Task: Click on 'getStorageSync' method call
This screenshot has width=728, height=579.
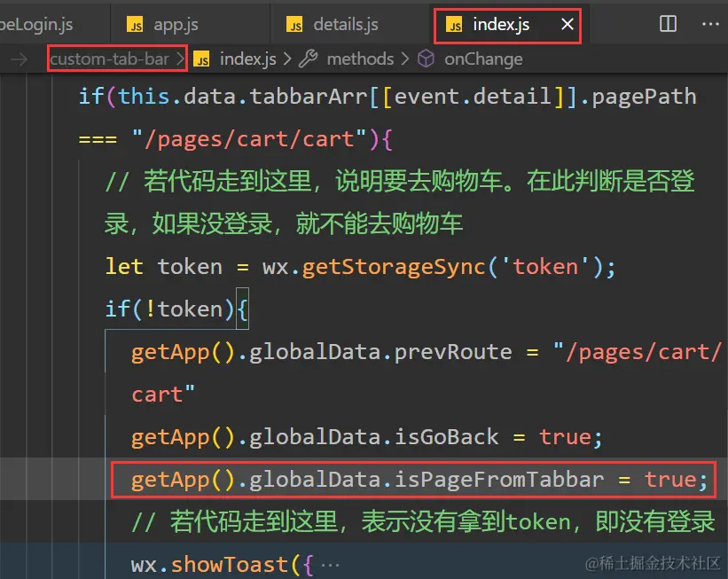Action: [x=394, y=267]
